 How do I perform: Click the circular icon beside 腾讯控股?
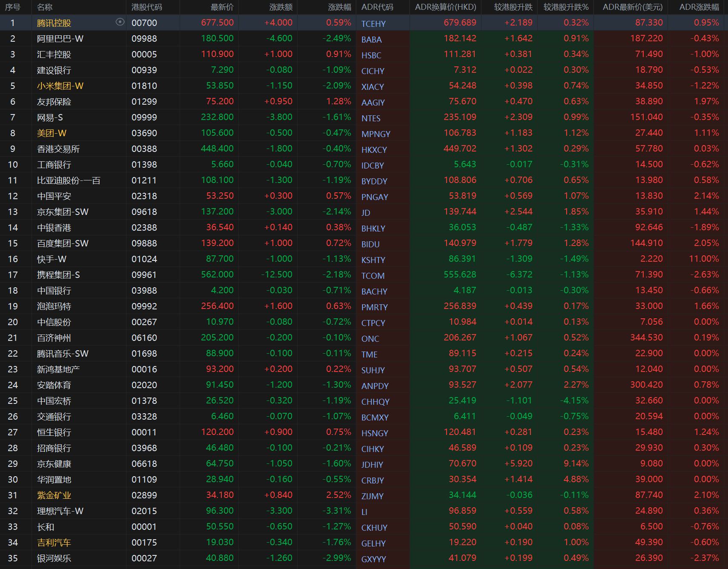120,22
